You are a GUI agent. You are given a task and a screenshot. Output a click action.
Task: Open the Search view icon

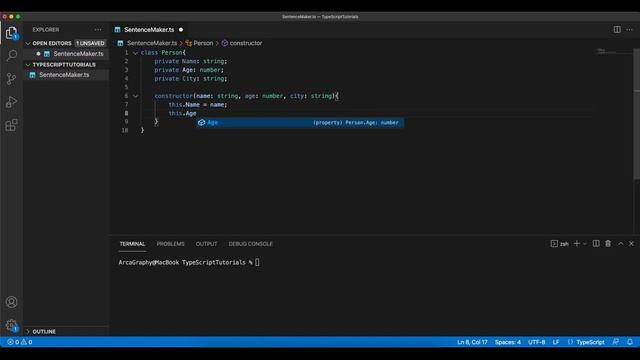pos(11,55)
